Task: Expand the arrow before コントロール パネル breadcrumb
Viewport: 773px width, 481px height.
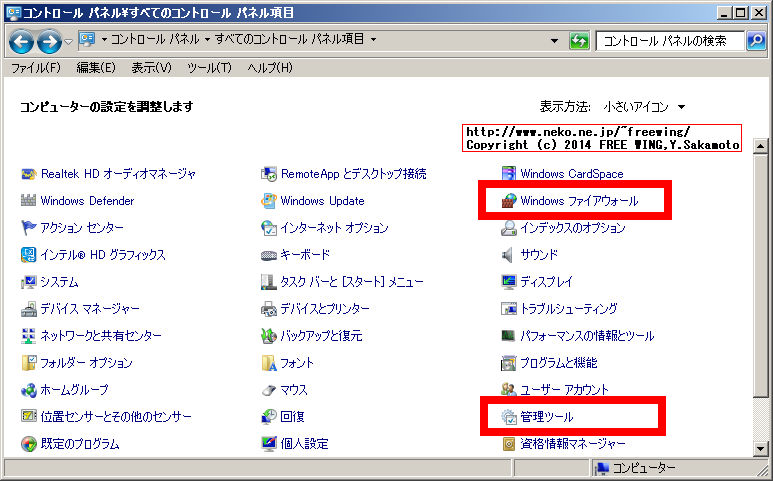Action: [105, 39]
